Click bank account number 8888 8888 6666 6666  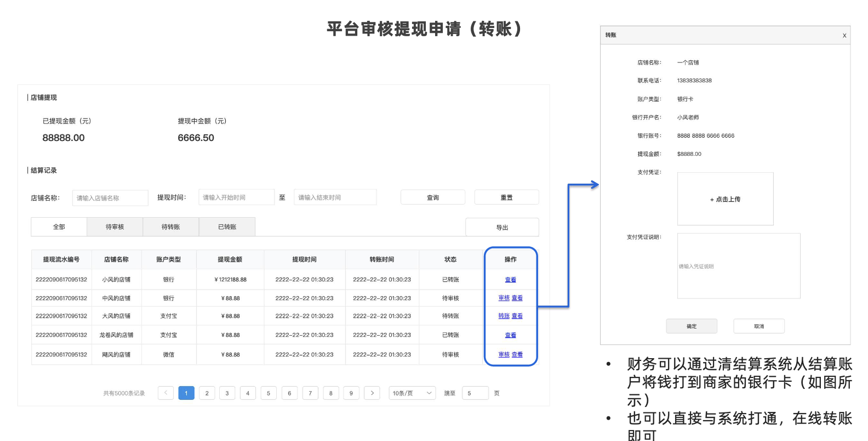(x=706, y=136)
